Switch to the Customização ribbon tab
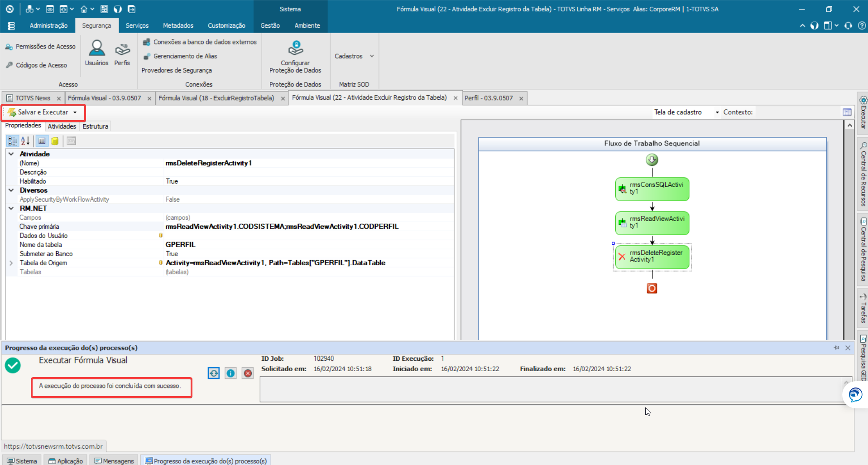Screen dimensions: 868x465 click(226, 26)
